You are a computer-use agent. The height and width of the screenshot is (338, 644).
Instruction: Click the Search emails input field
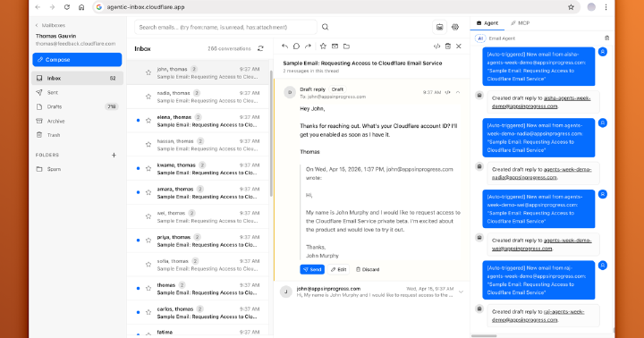(225, 27)
